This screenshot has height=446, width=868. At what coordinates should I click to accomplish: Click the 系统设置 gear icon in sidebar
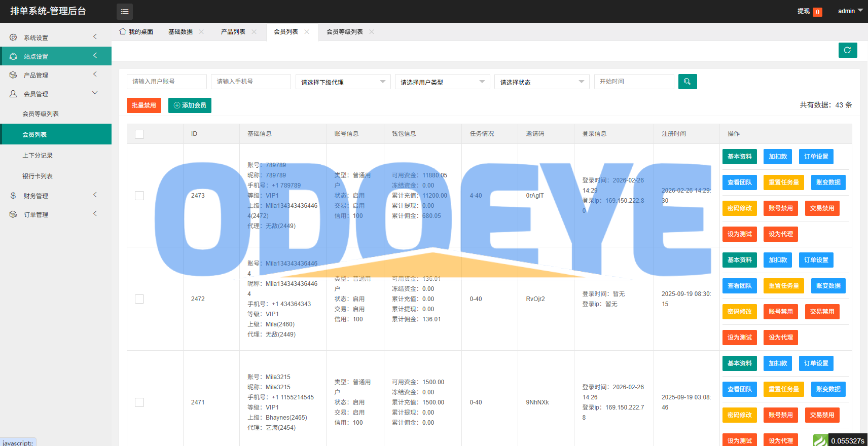click(13, 38)
